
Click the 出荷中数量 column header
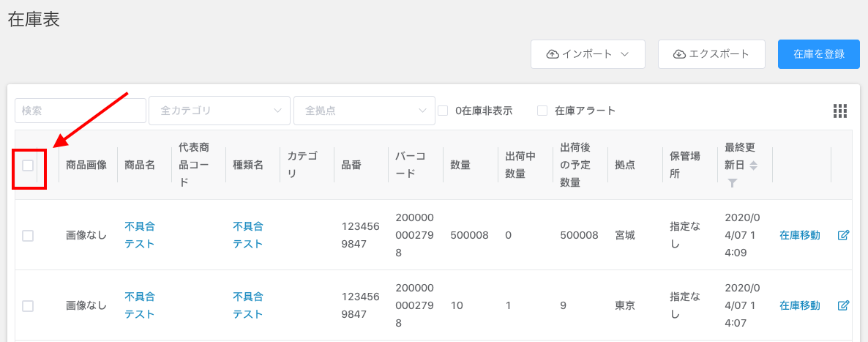(520, 166)
